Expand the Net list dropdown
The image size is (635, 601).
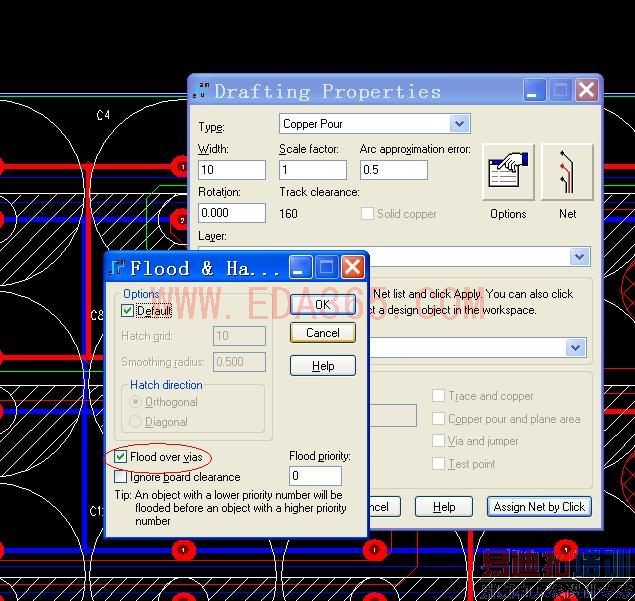click(576, 347)
